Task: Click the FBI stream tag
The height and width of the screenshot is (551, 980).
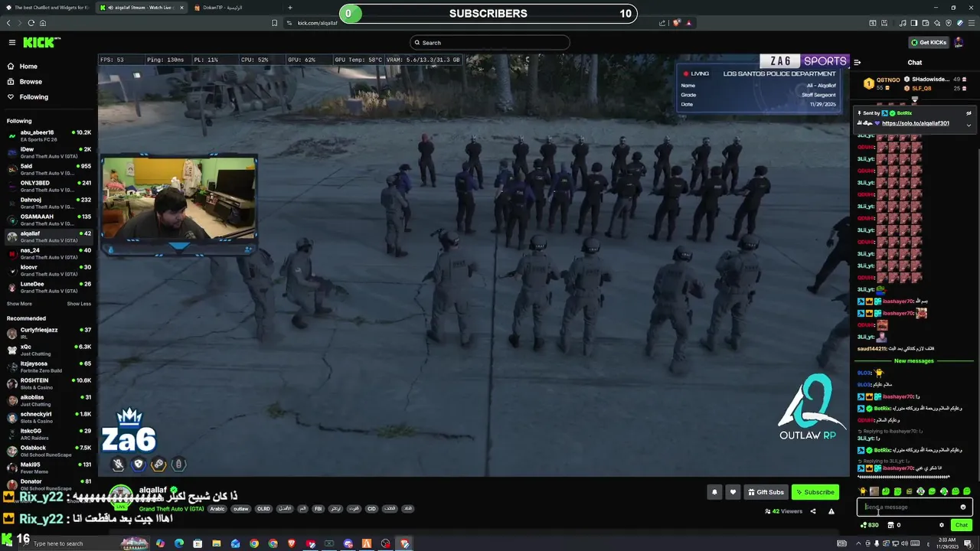Action: coord(318,509)
